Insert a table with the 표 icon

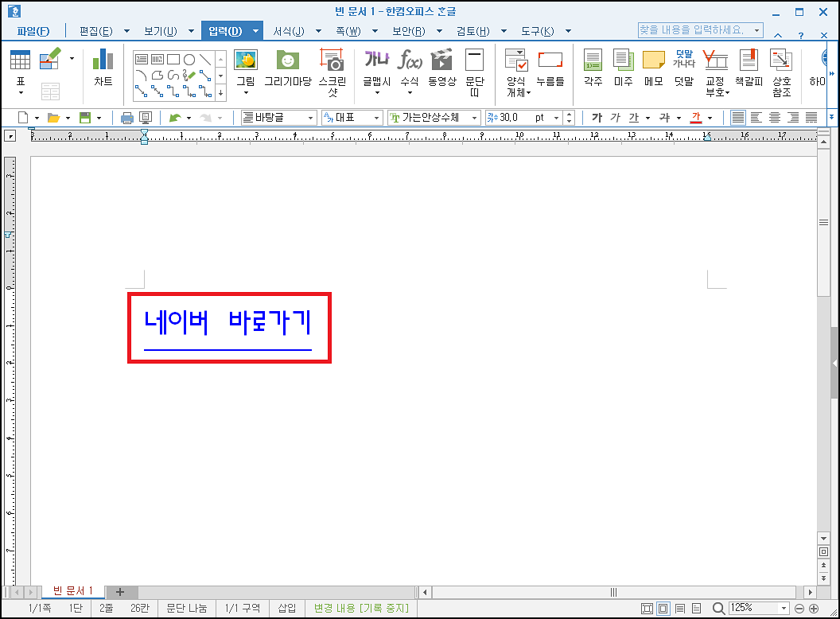pyautogui.click(x=20, y=60)
